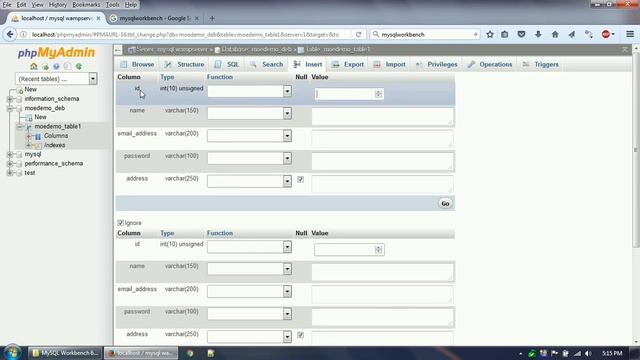This screenshot has height=360, width=640.
Task: Open the test database
Action: pyautogui.click(x=30, y=173)
